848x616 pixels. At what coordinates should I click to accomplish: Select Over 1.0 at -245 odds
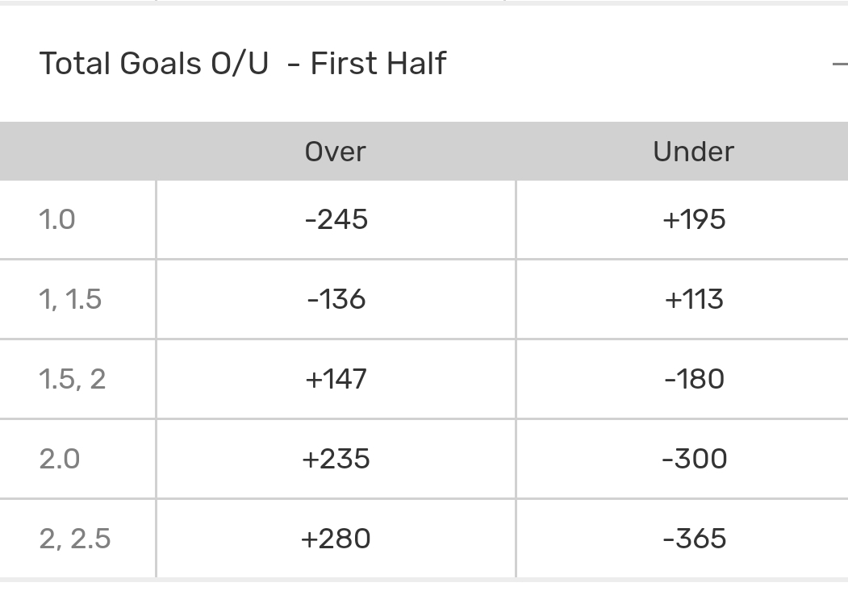click(x=336, y=219)
